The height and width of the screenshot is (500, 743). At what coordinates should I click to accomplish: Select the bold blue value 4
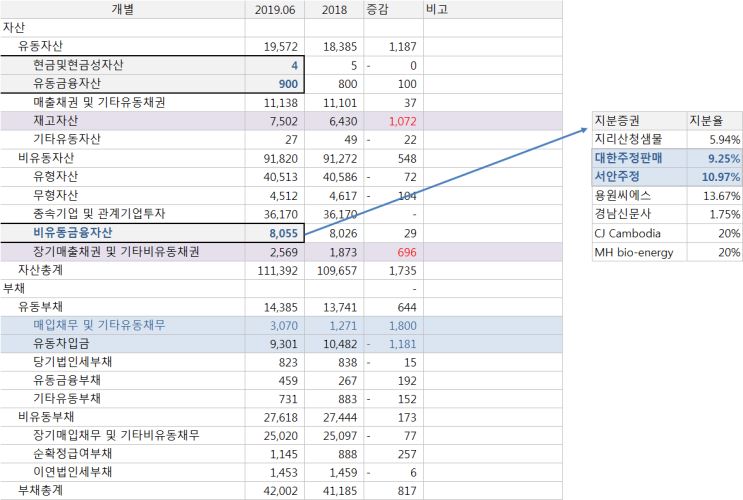[x=294, y=65]
